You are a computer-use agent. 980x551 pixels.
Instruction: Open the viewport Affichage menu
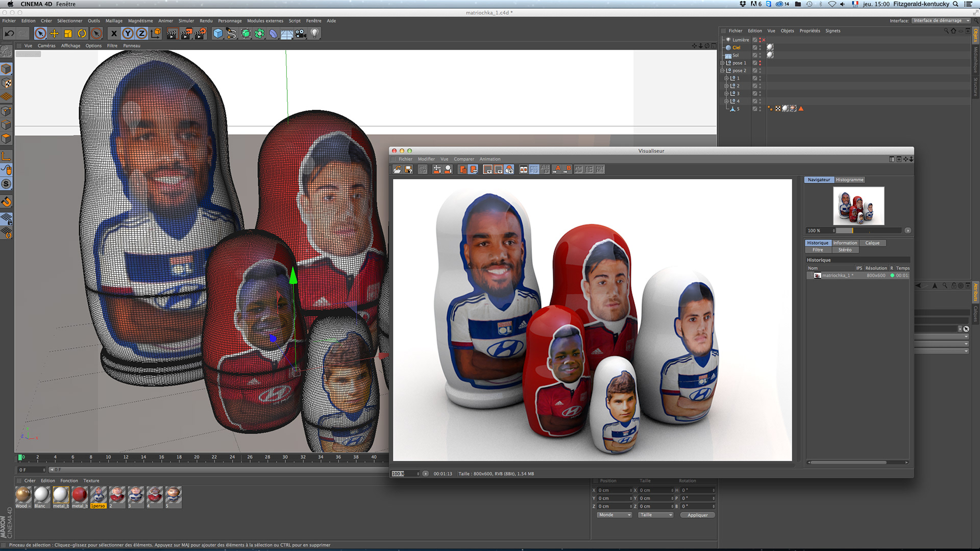pos(71,46)
